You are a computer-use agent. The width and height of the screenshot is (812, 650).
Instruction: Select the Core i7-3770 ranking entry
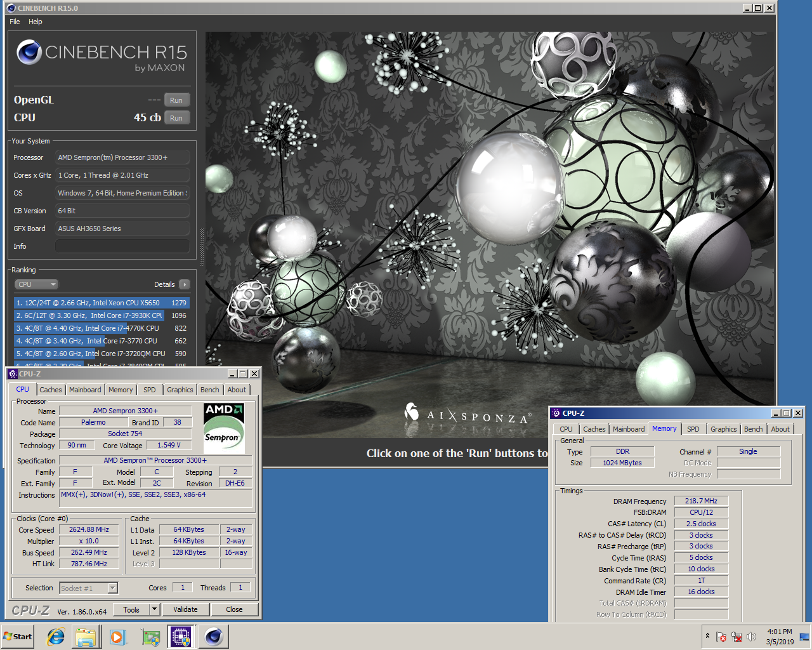[101, 341]
